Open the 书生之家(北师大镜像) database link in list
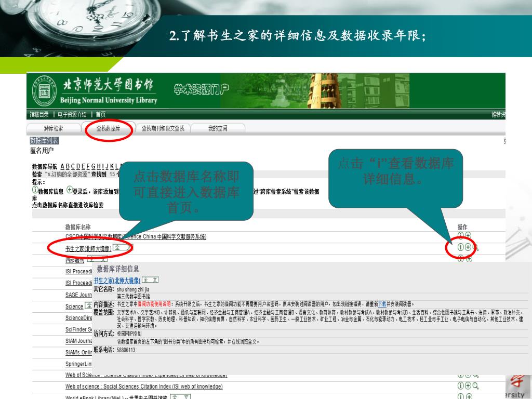This screenshot has height=399, width=532. [x=88, y=249]
